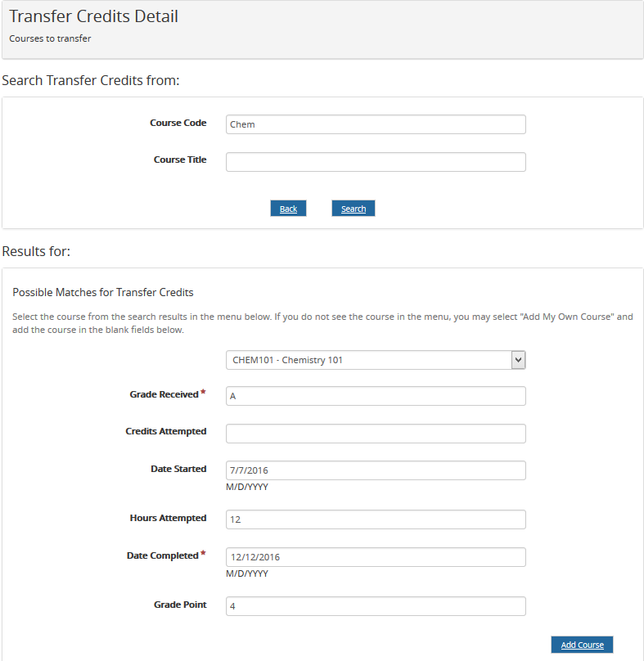
Task: Click the Search button
Action: pyautogui.click(x=353, y=208)
